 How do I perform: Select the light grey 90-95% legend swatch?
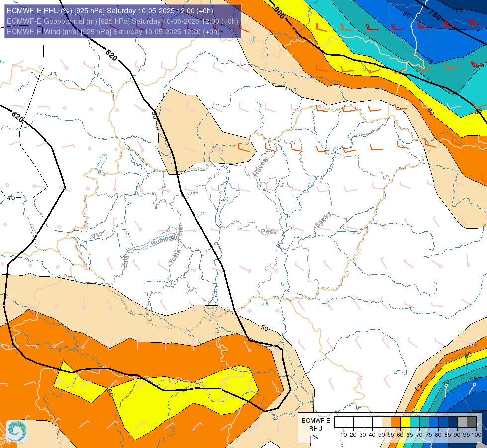(462, 422)
